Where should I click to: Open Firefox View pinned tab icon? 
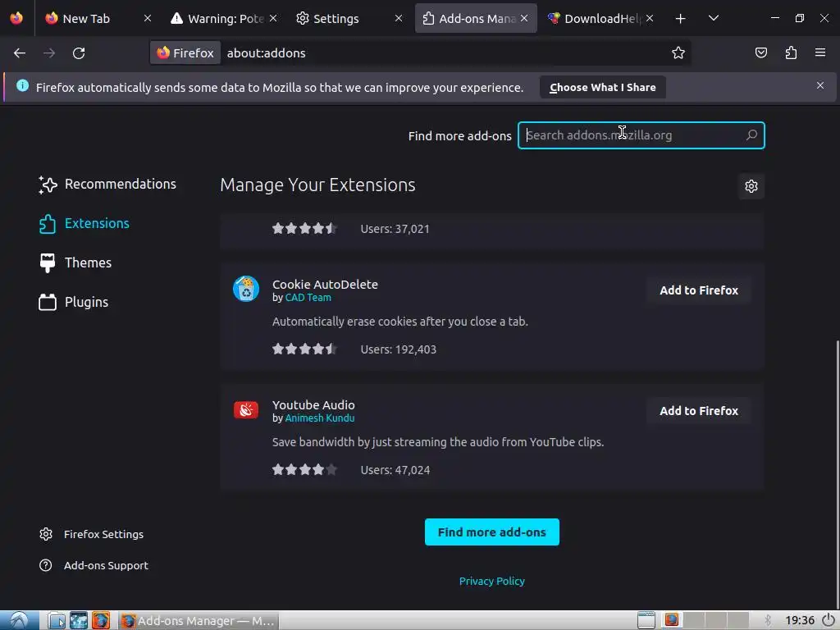click(x=16, y=18)
